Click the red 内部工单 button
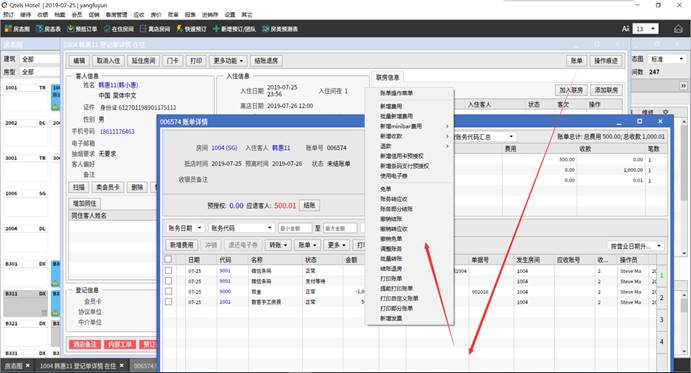This screenshot has width=691, height=373. coord(120,344)
